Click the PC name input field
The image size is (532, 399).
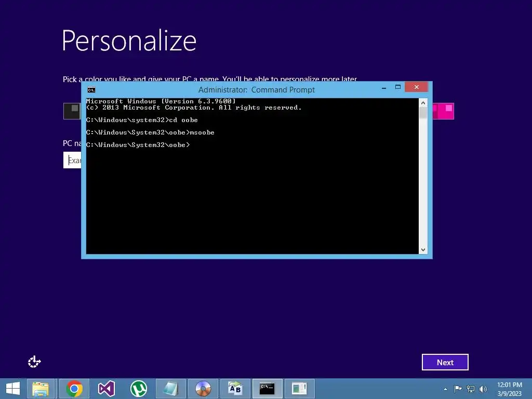72,160
